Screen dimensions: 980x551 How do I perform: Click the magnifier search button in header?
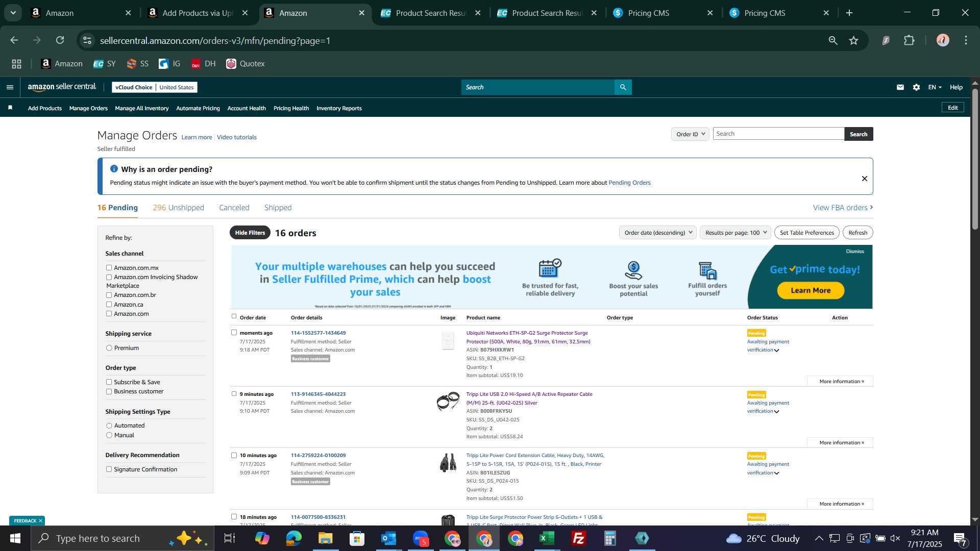pos(623,87)
